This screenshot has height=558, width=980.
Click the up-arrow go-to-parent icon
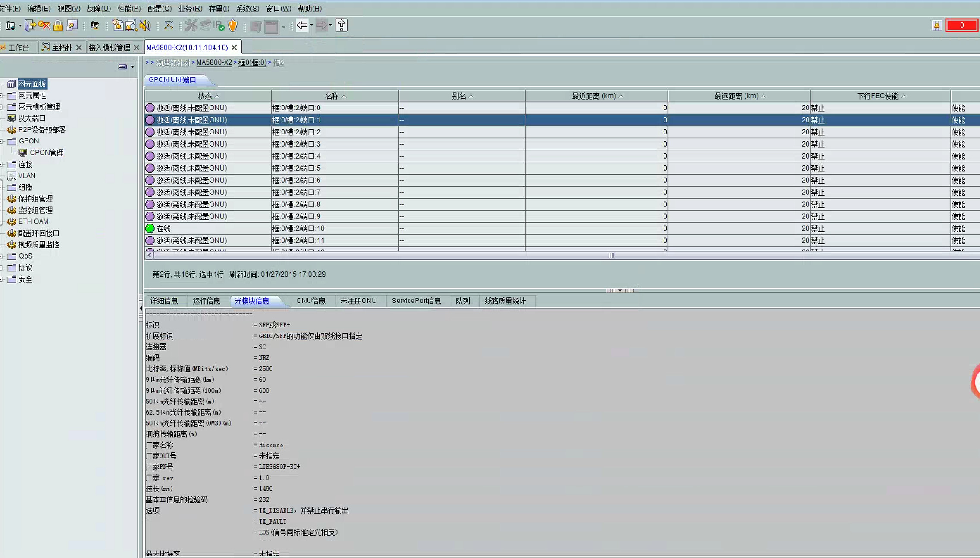click(341, 26)
